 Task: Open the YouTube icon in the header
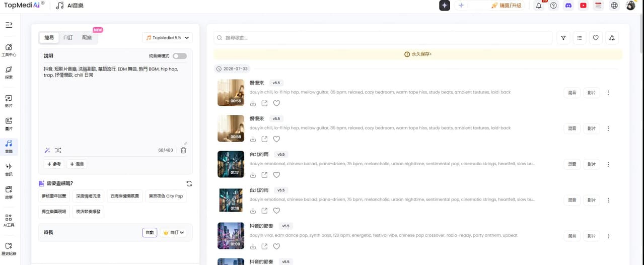click(x=583, y=6)
